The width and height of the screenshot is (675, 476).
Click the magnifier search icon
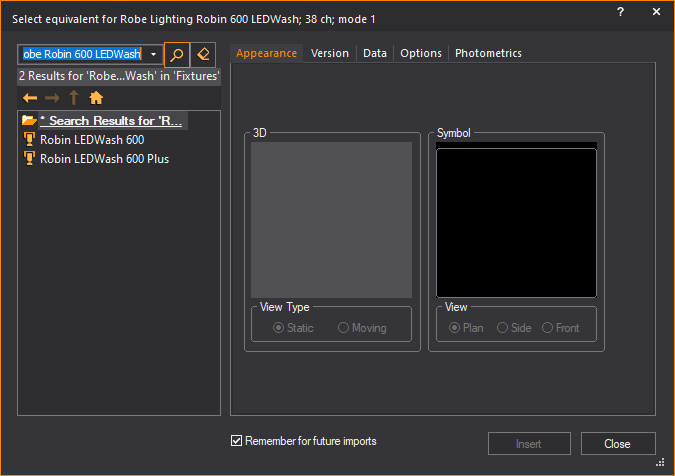(x=177, y=55)
